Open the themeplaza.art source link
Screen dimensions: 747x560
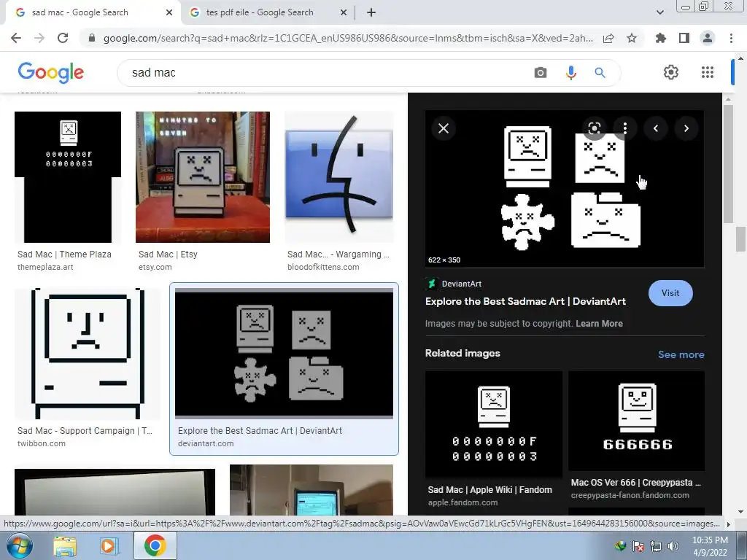(45, 267)
